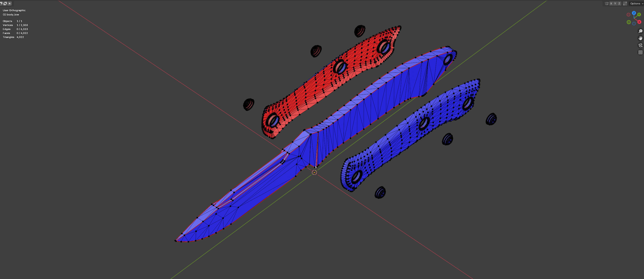
Task: Click the Edges "0 / 6,323" statistic
Action: pyautogui.click(x=22, y=29)
